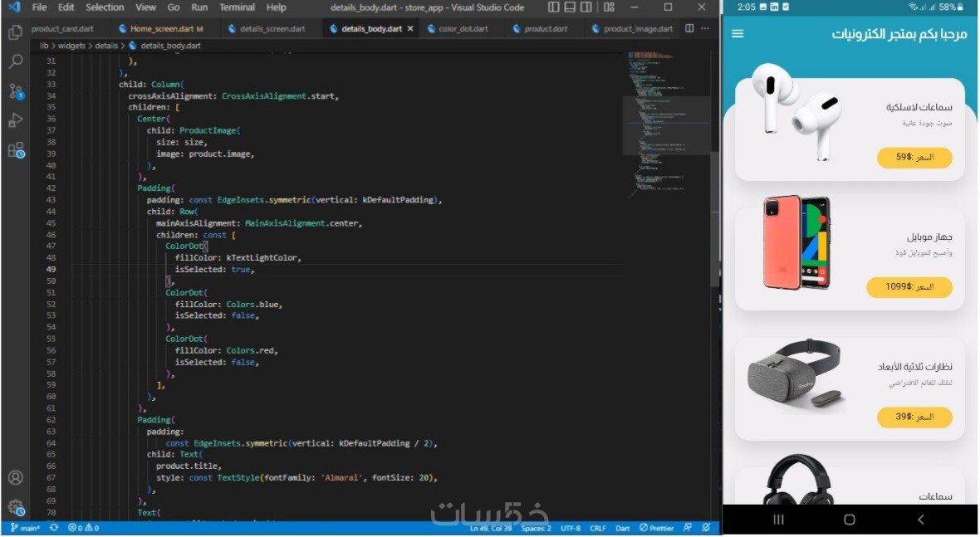Open the Manage gear icon

16,507
